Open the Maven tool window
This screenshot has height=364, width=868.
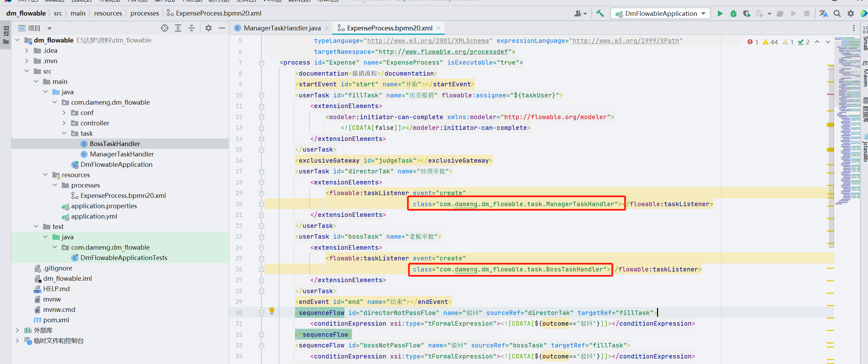tap(865, 74)
